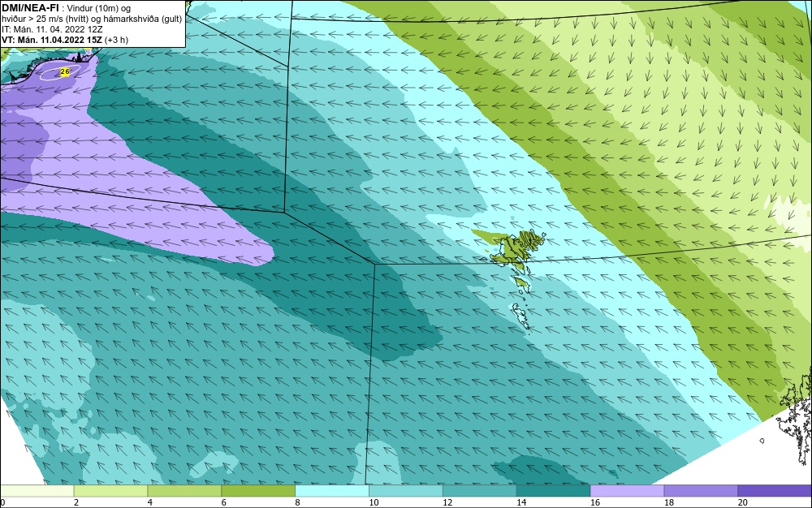This screenshot has height=508, width=812.
Task: Click the 'DMI/NEA-FI' model title text
Action: pos(30,8)
